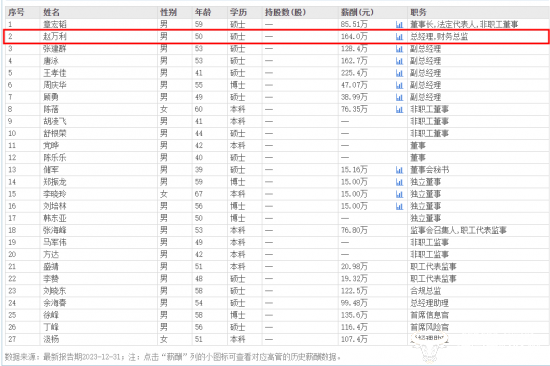Viewport: 550px width, 366px height.
Task: Select the highlighted 赵万利 name cell
Action: click(55, 36)
